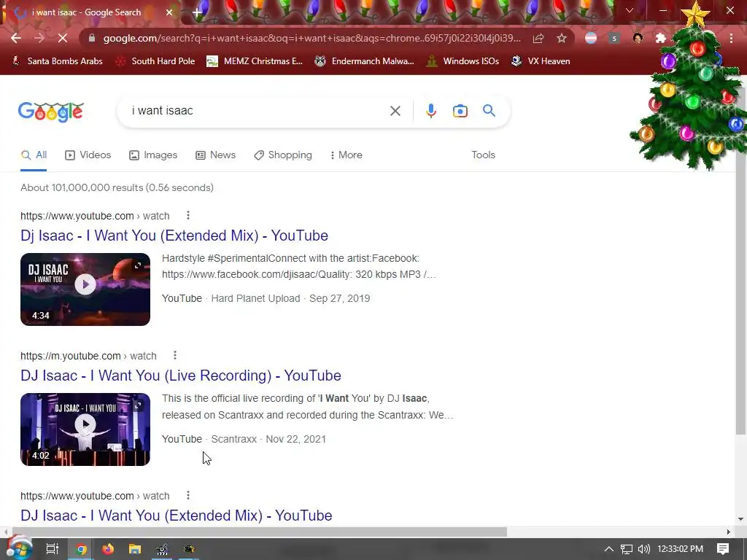The image size is (747, 560).
Task: Open network status tray icon
Action: (627, 549)
